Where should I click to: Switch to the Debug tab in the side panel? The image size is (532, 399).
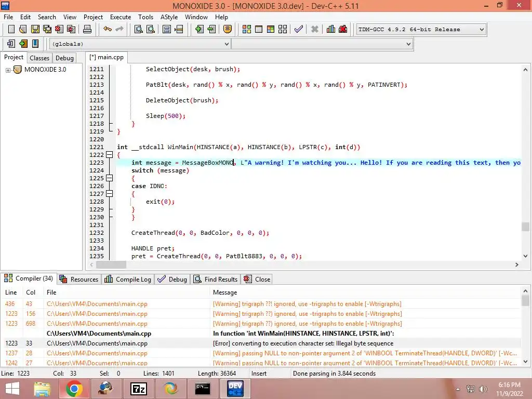point(64,58)
